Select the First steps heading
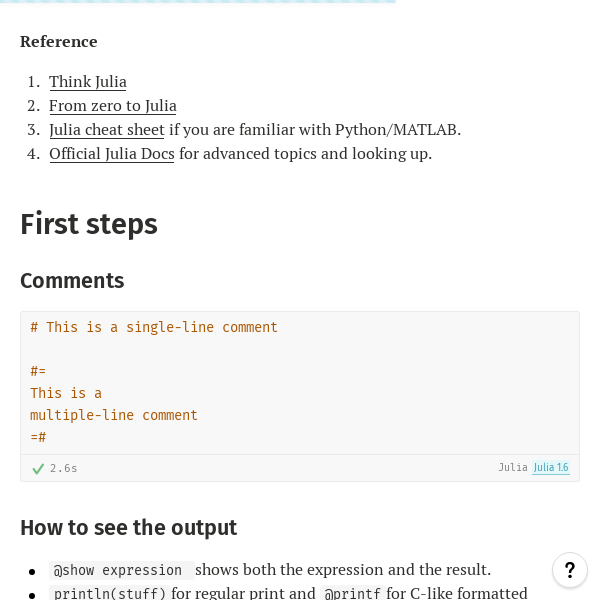The height and width of the screenshot is (600, 600). pyautogui.click(x=89, y=224)
